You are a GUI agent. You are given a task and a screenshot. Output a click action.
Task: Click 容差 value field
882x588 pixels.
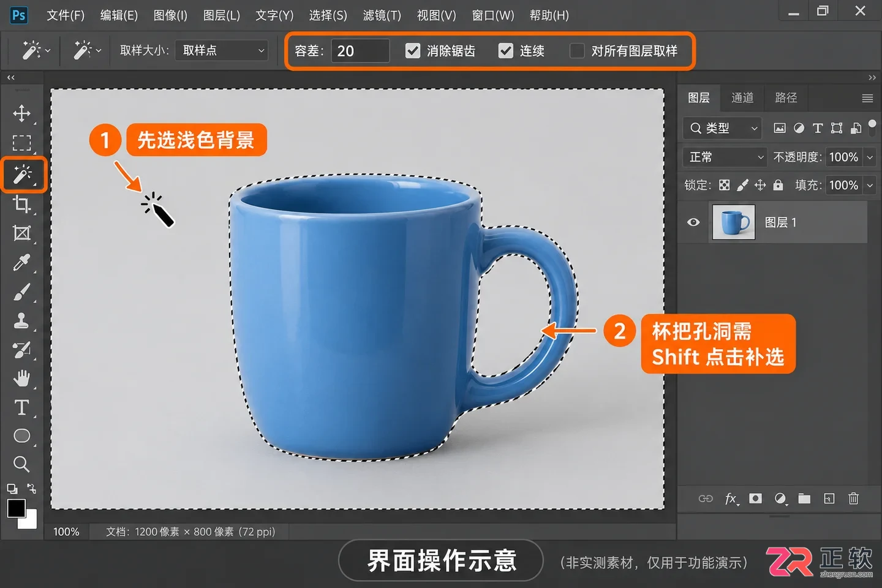pyautogui.click(x=360, y=51)
